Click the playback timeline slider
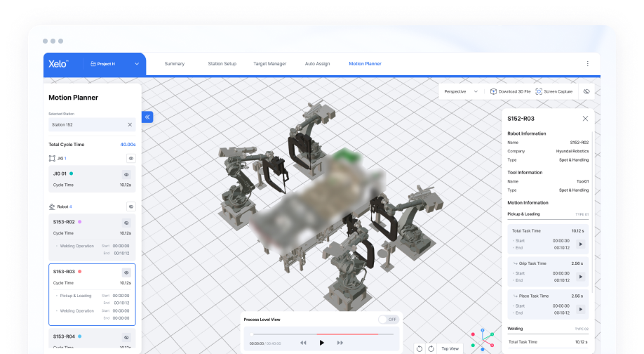 pos(322,334)
